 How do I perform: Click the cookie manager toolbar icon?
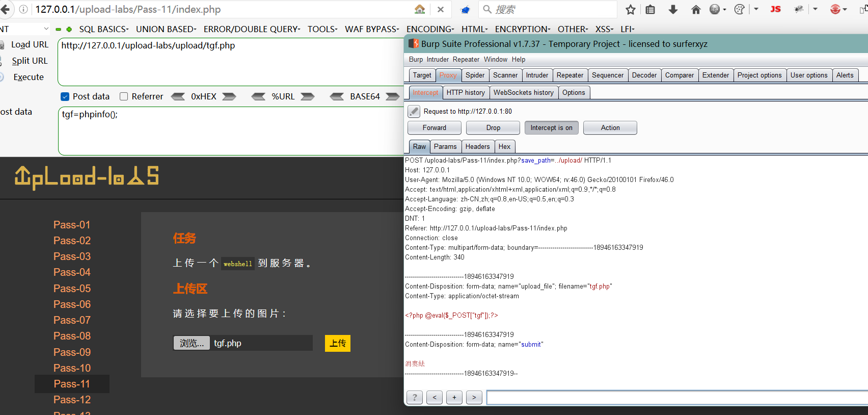click(x=740, y=9)
